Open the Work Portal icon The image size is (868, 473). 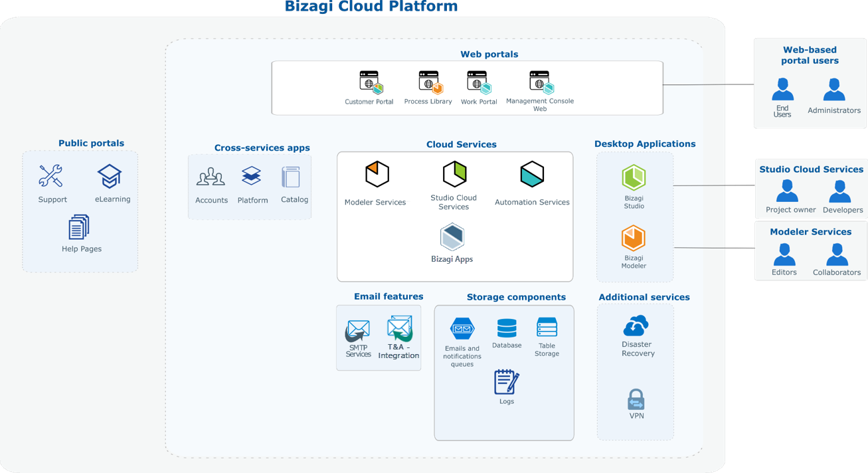[479, 83]
